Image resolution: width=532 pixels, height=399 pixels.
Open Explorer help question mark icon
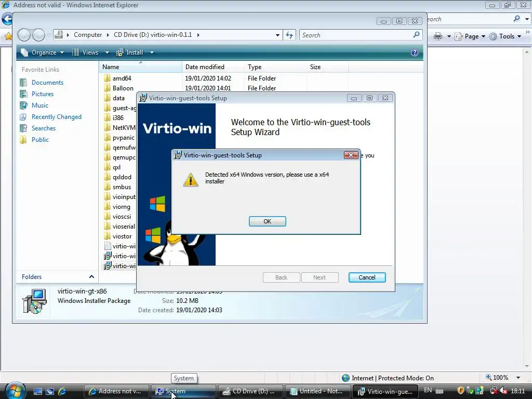tap(414, 52)
